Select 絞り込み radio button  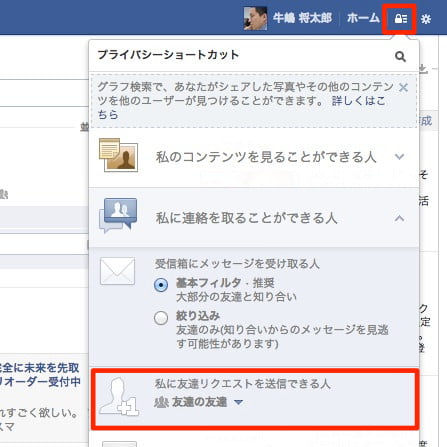(x=161, y=318)
